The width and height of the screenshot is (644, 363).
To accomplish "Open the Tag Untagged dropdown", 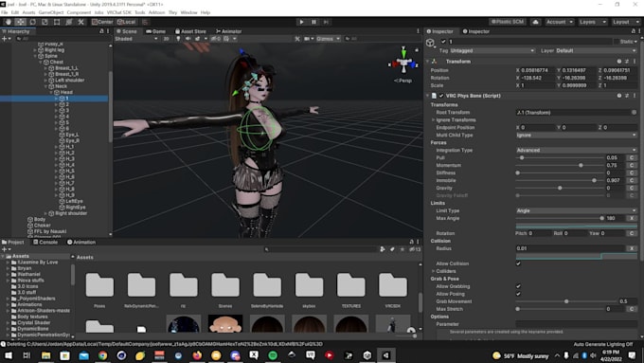I will 492,50.
